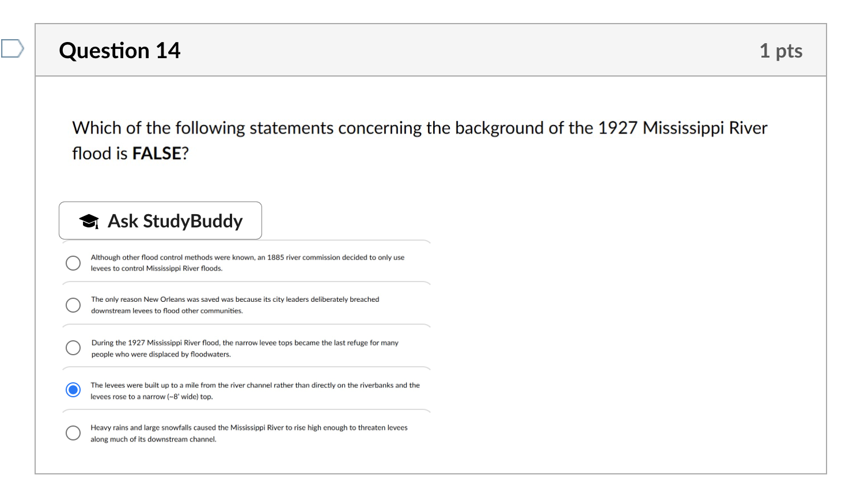
Task: Open Ask StudyBuddy assistant
Action: 160,221
